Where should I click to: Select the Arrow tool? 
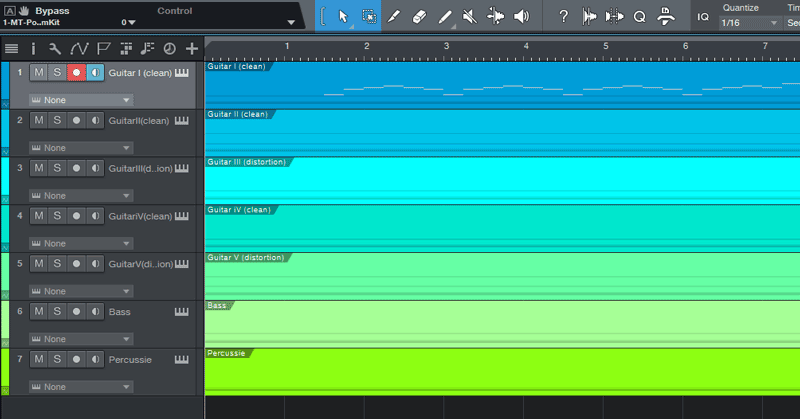pos(343,16)
